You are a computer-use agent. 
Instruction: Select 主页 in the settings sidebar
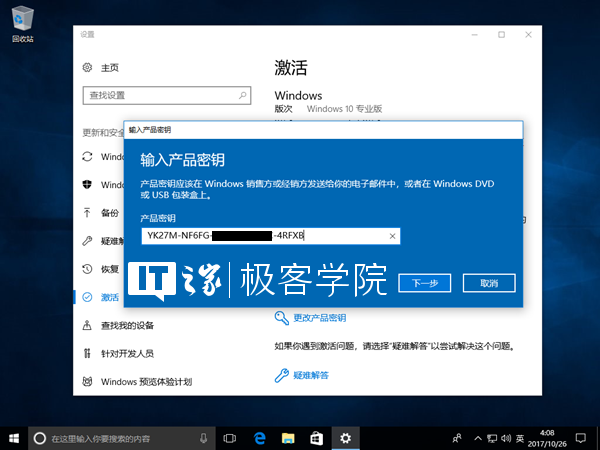(x=110, y=68)
